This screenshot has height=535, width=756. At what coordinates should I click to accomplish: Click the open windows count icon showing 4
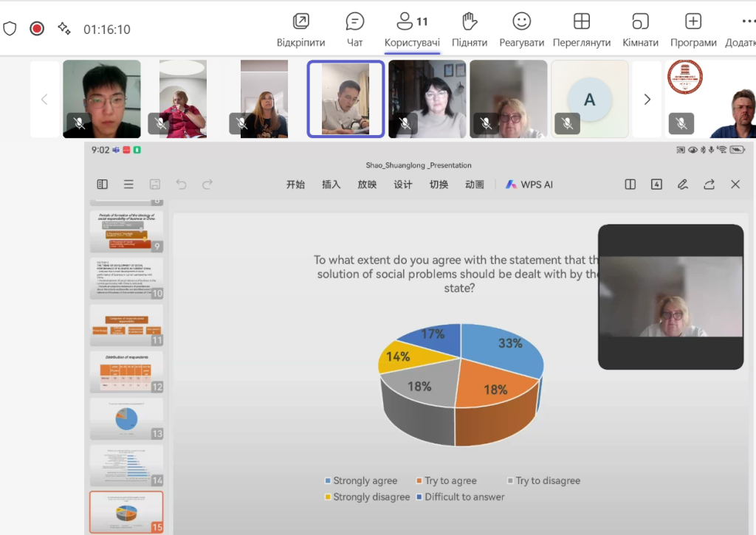tap(656, 184)
